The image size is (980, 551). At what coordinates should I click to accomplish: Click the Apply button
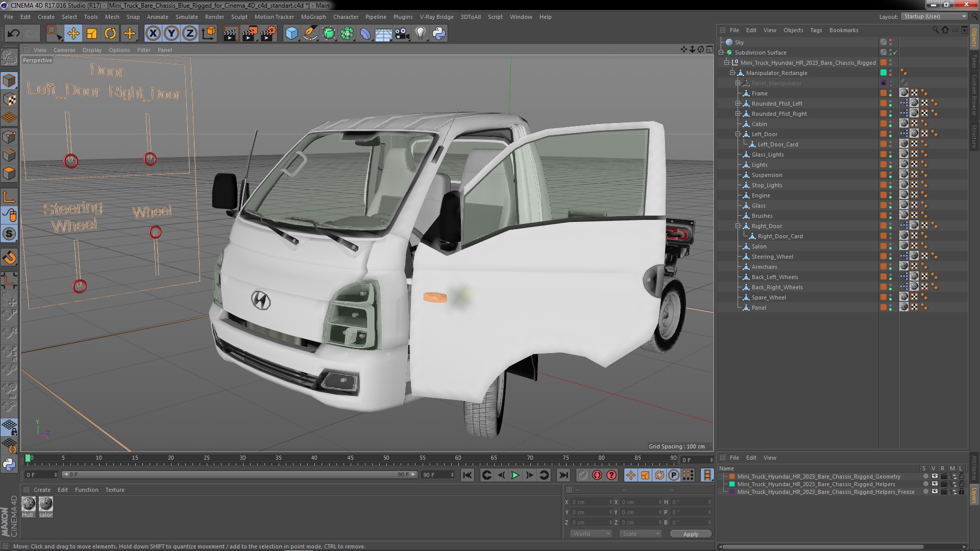(x=691, y=534)
